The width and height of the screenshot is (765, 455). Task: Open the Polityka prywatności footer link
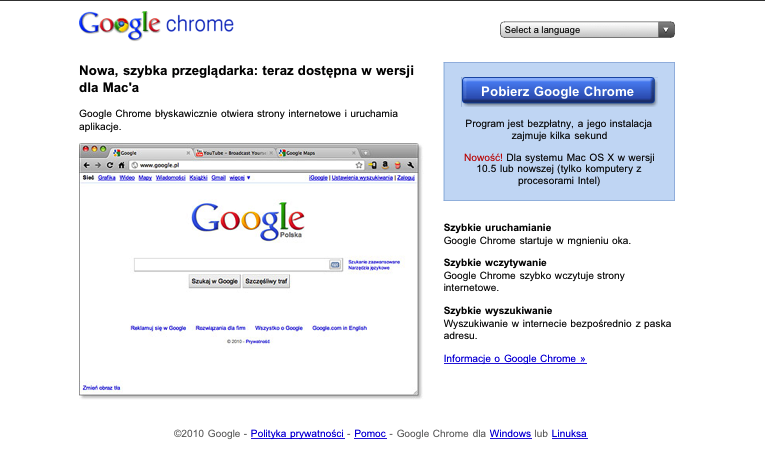297,434
